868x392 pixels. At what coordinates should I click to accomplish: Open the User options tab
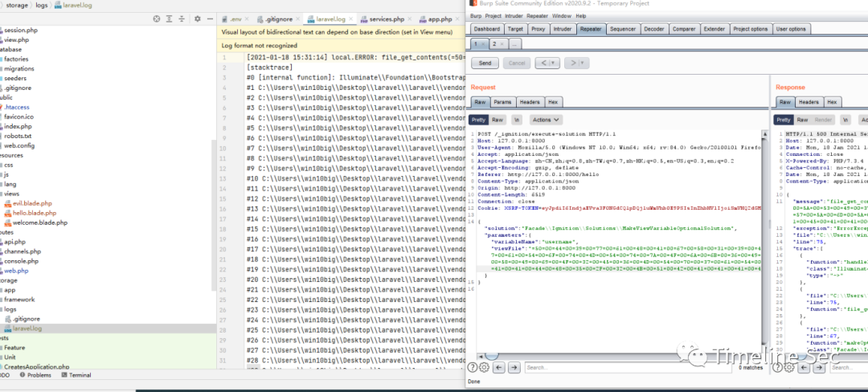[791, 29]
